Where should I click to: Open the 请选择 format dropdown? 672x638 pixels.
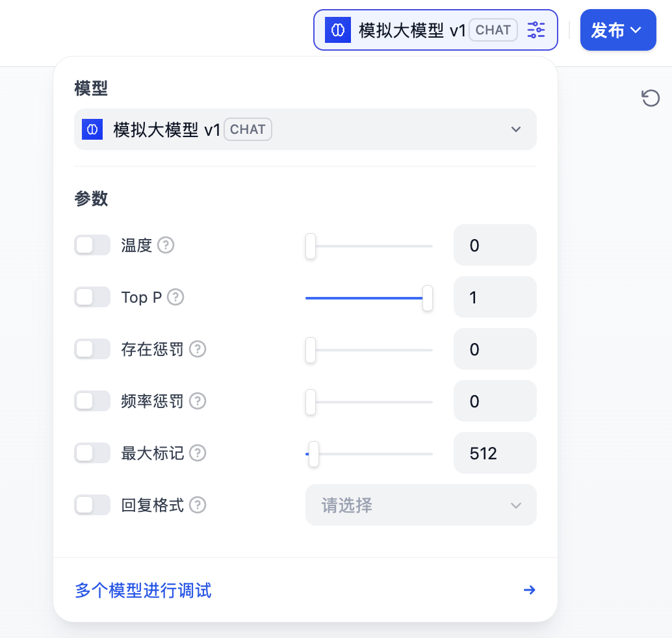[x=420, y=505]
